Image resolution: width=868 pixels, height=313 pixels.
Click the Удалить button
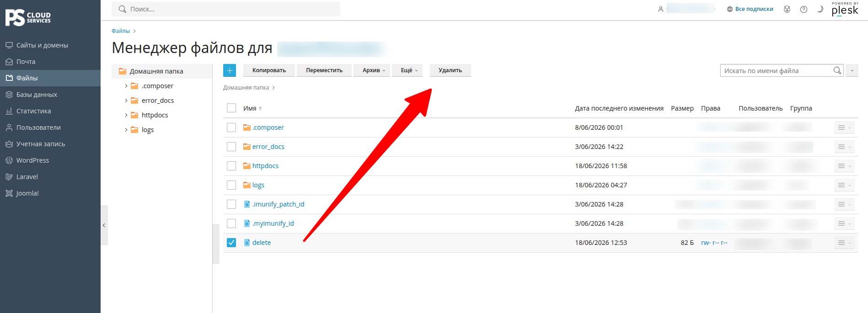[450, 70]
